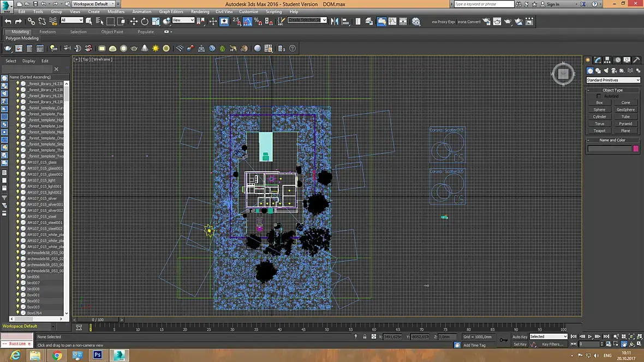The width and height of the screenshot is (644, 362).
Task: Open the Rendering menu
Action: click(200, 11)
